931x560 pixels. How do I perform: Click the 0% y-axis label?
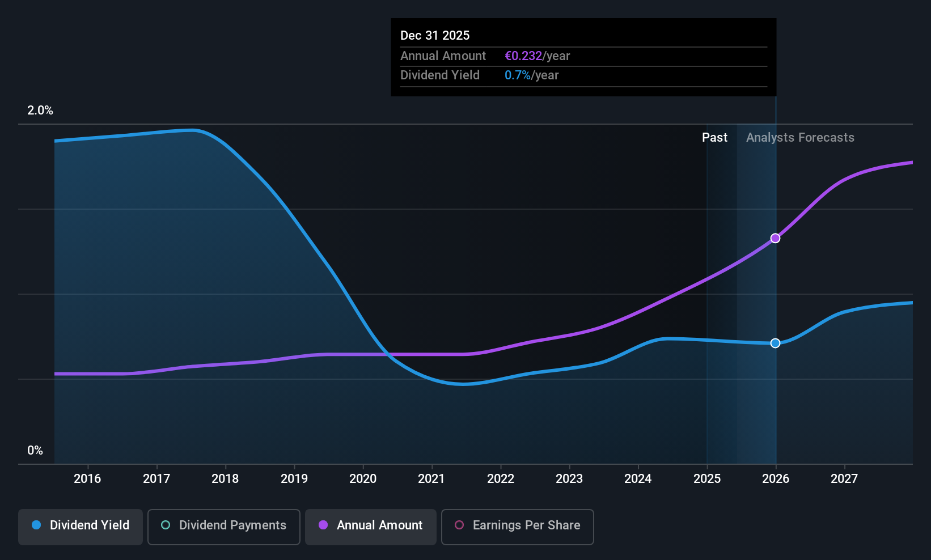35,451
